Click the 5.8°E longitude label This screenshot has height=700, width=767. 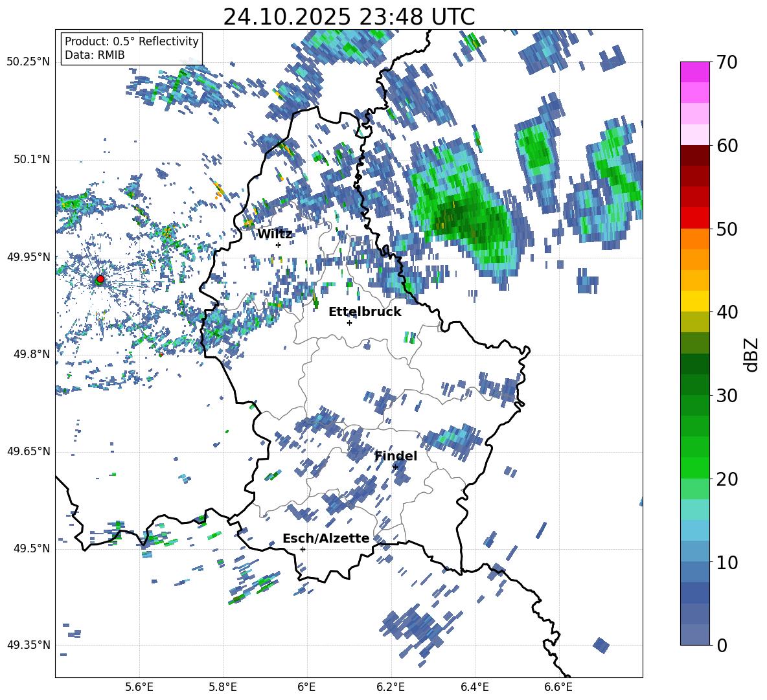(x=223, y=687)
